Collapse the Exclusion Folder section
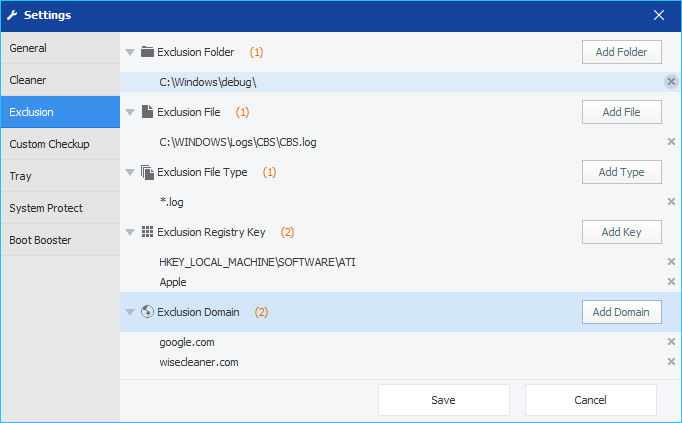Image resolution: width=682 pixels, height=423 pixels. pos(130,52)
